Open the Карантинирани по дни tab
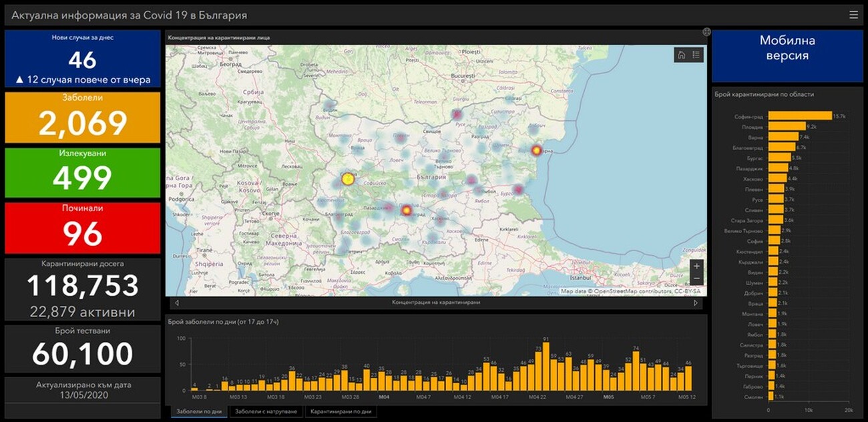Image resolution: width=868 pixels, height=422 pixels. coord(341,412)
